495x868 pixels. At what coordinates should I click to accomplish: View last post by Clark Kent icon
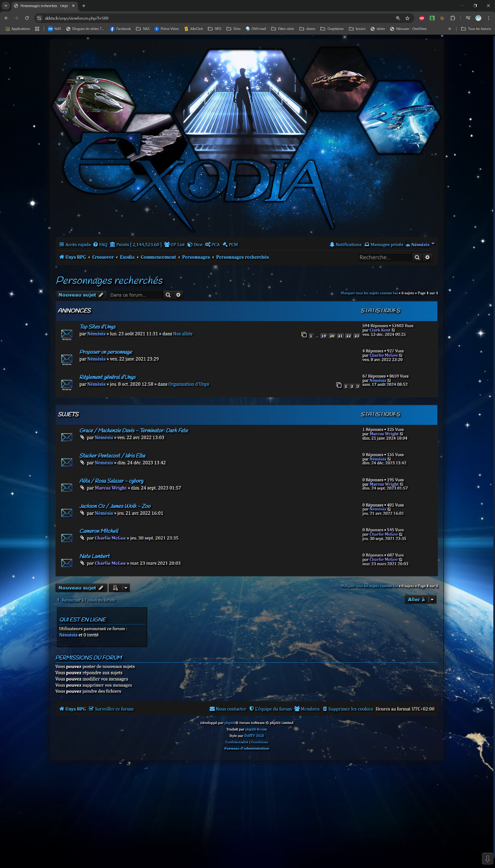(x=393, y=330)
